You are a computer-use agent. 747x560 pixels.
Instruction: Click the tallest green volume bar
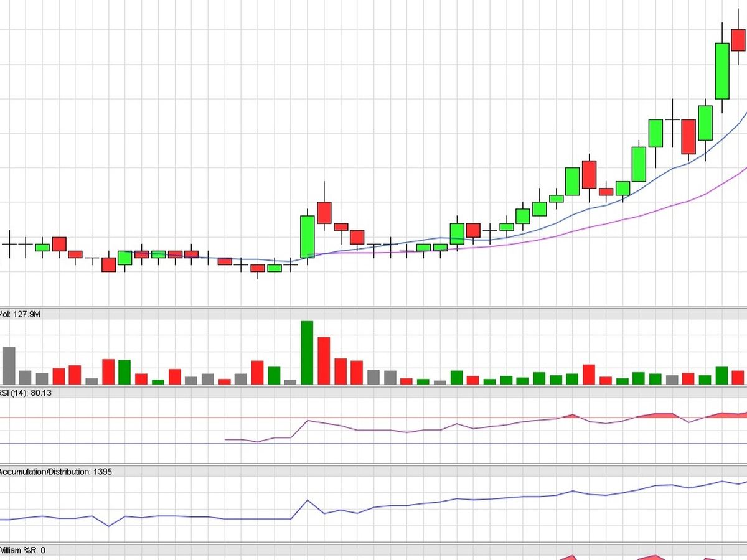click(307, 352)
